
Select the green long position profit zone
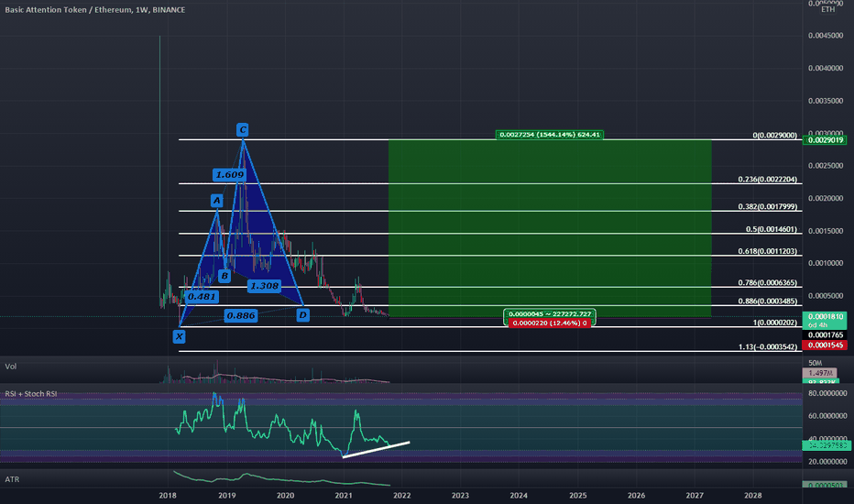(x=550, y=228)
